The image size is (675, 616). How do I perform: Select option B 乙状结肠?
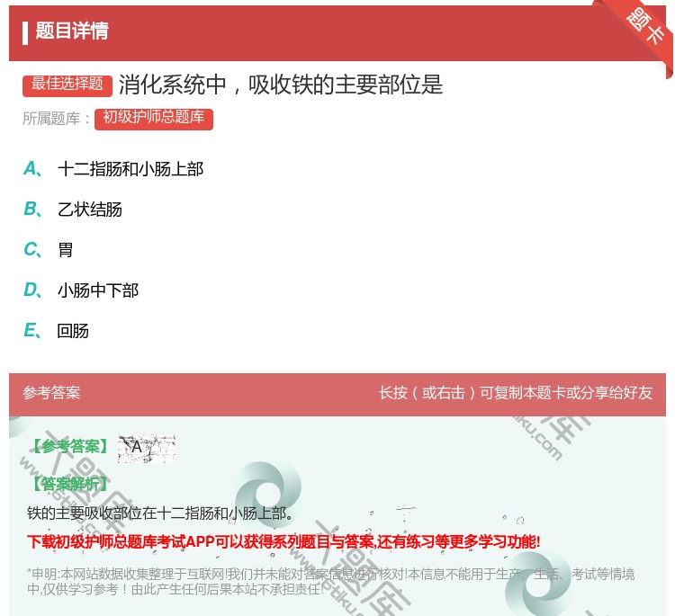[x=73, y=210]
